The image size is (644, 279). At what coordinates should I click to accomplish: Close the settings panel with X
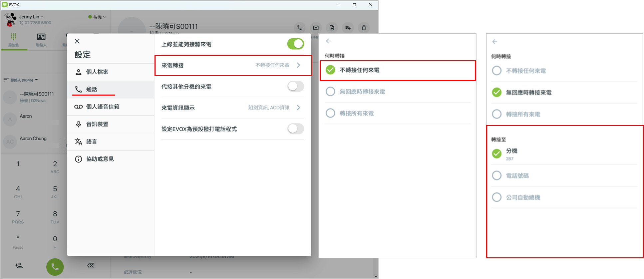pos(77,41)
